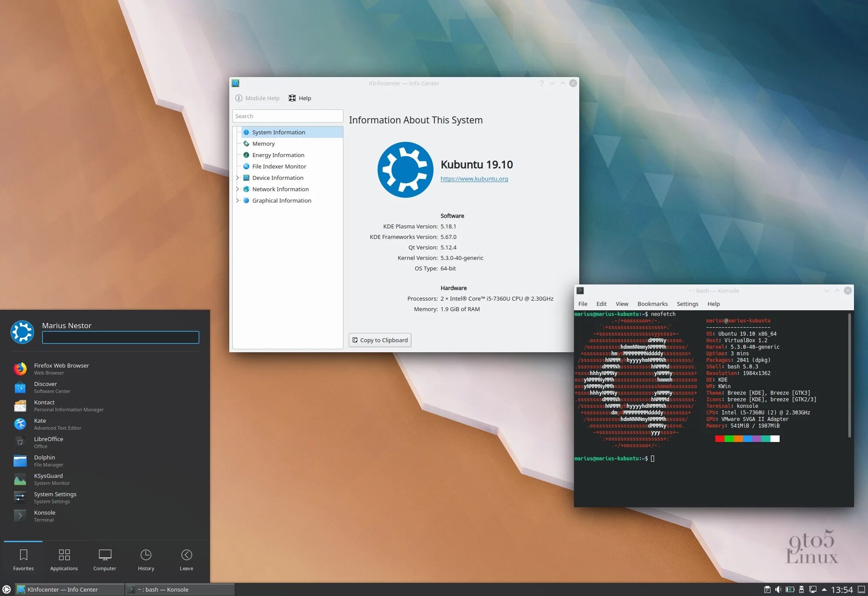Click the Konsole vertical scrollbar
The image size is (868, 596).
click(850, 375)
